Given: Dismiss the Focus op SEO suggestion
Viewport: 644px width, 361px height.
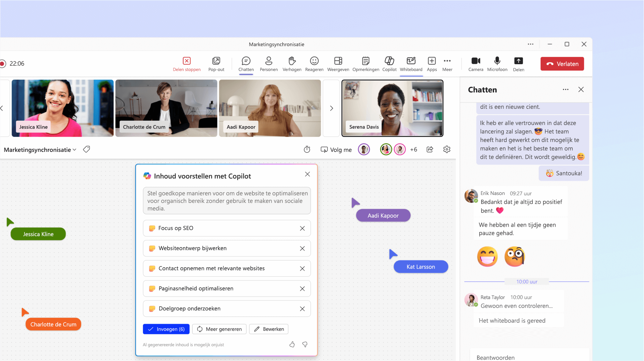Looking at the screenshot, I should pos(303,228).
